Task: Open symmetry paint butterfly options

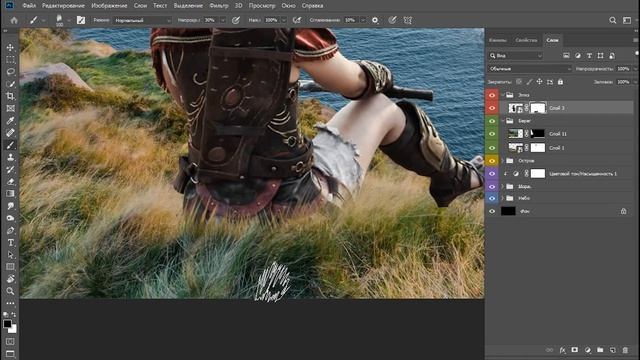Action: (408, 20)
